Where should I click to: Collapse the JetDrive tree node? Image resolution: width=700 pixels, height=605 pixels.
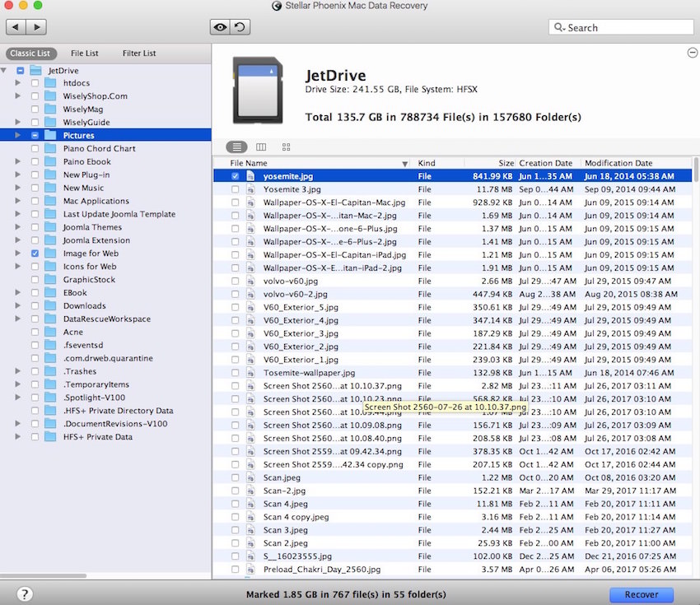pyautogui.click(x=4, y=71)
